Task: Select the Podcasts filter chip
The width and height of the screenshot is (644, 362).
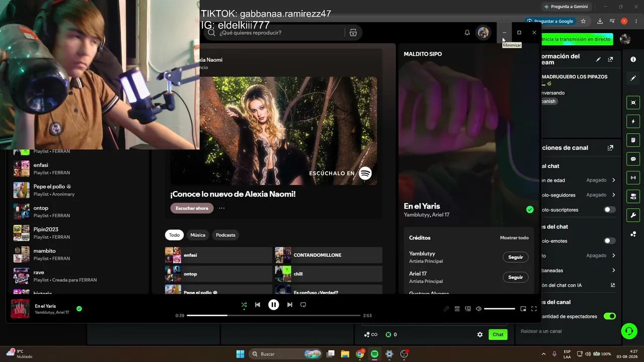Action: (225, 235)
